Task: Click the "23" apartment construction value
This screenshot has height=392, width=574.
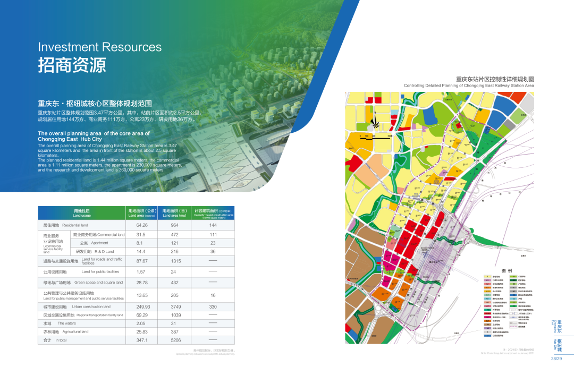Action: tap(213, 243)
